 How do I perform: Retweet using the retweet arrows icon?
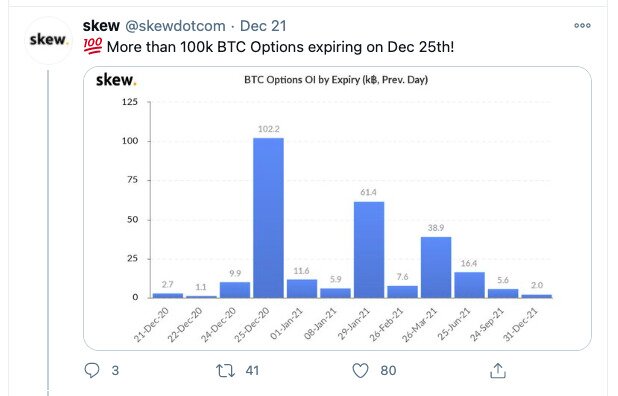225,371
